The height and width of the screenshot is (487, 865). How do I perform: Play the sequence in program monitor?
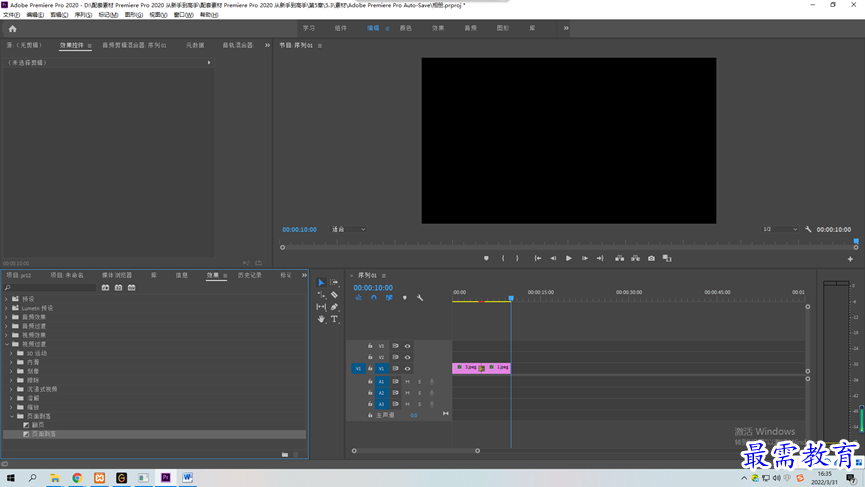(569, 258)
